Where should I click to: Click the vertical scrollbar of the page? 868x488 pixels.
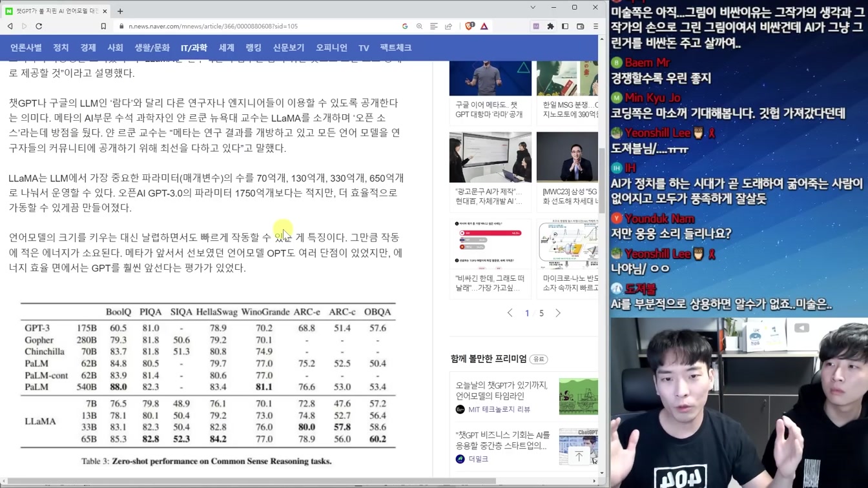(602, 181)
